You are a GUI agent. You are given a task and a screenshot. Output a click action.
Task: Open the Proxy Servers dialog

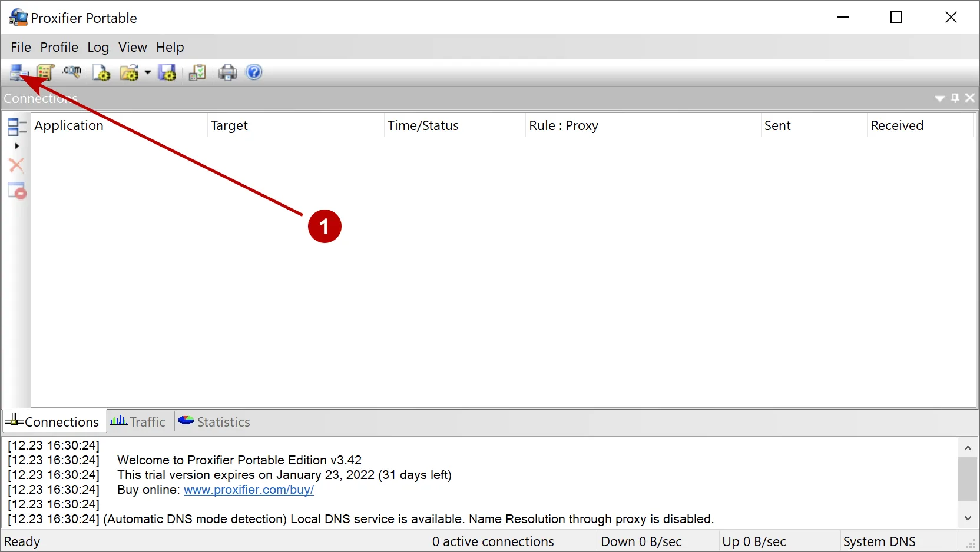pos(18,72)
